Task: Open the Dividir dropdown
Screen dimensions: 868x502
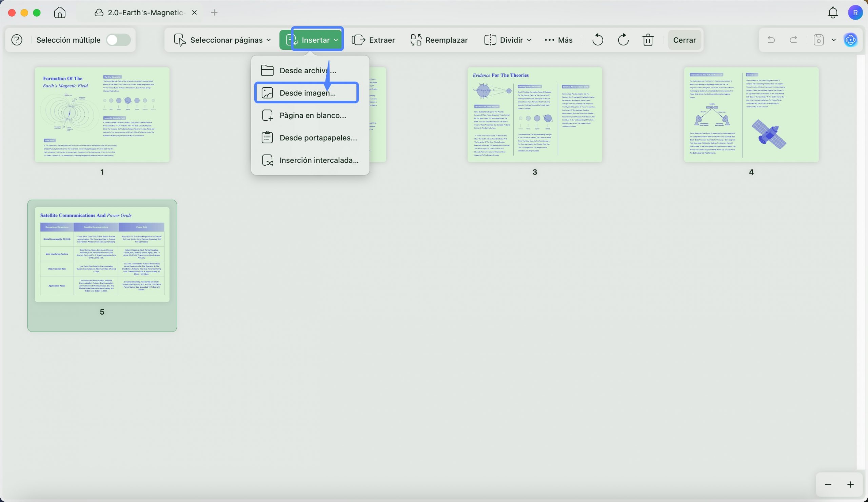Action: click(x=508, y=40)
